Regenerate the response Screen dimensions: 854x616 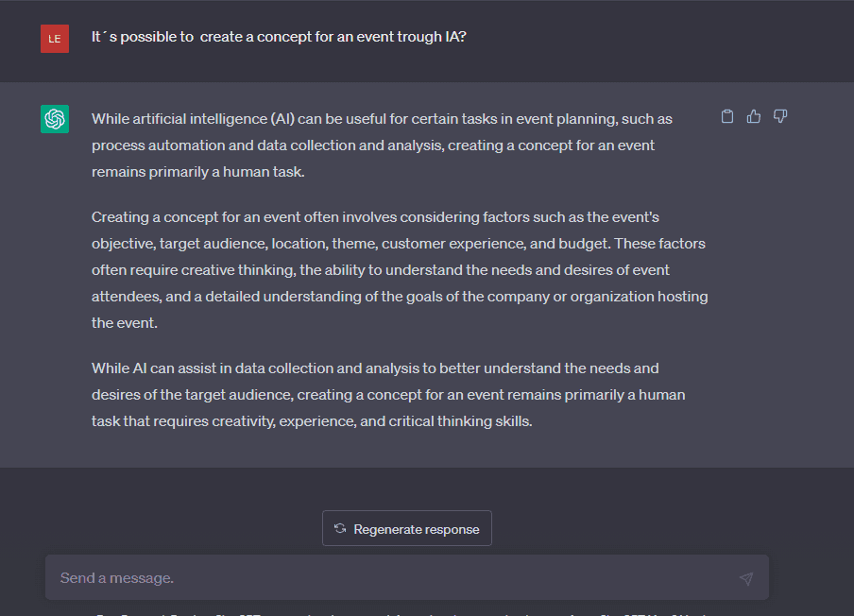(407, 528)
